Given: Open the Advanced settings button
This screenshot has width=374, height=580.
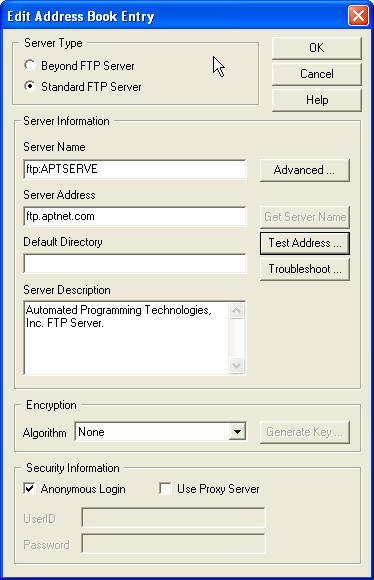Looking at the screenshot, I should 304,170.
